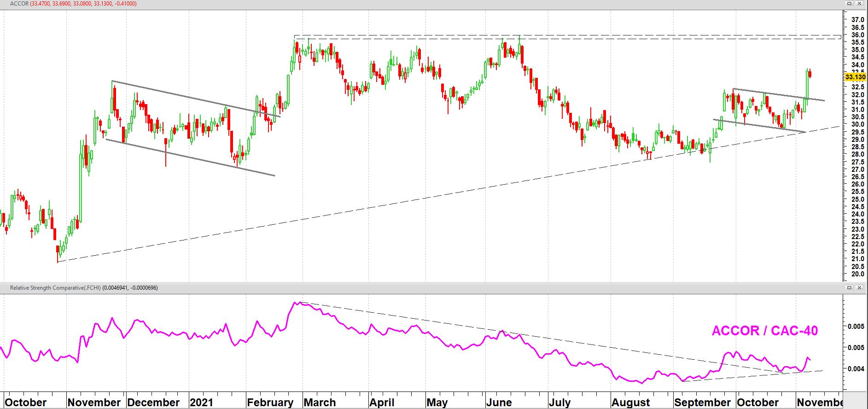The width and height of the screenshot is (868, 409).
Task: Click the 30.0 price axis label
Action: pyautogui.click(x=857, y=124)
